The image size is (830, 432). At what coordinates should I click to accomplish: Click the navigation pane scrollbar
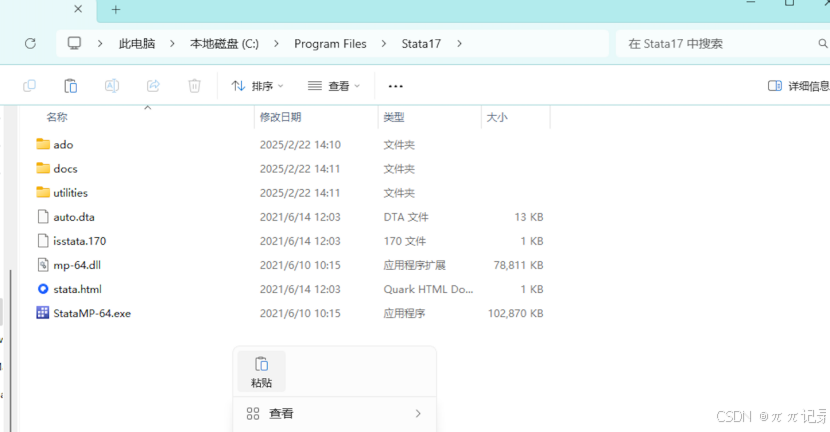point(10,349)
